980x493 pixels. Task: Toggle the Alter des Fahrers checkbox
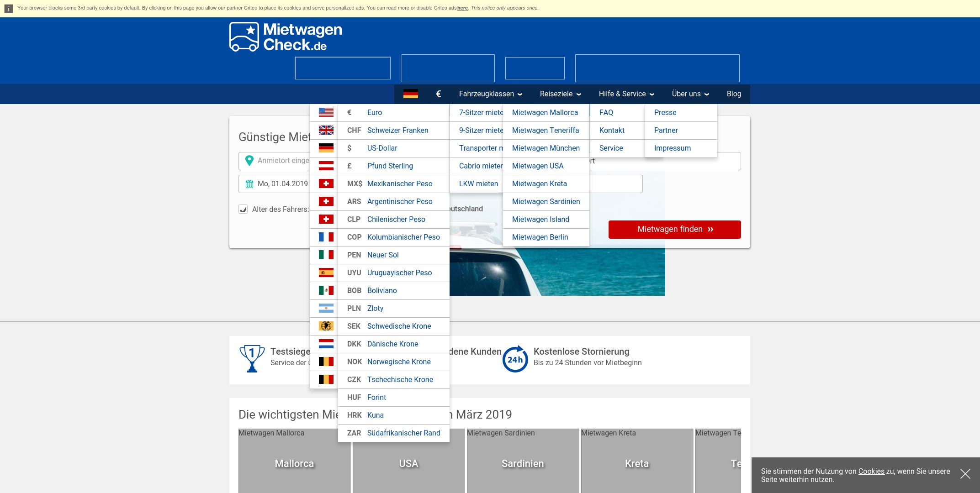click(243, 209)
